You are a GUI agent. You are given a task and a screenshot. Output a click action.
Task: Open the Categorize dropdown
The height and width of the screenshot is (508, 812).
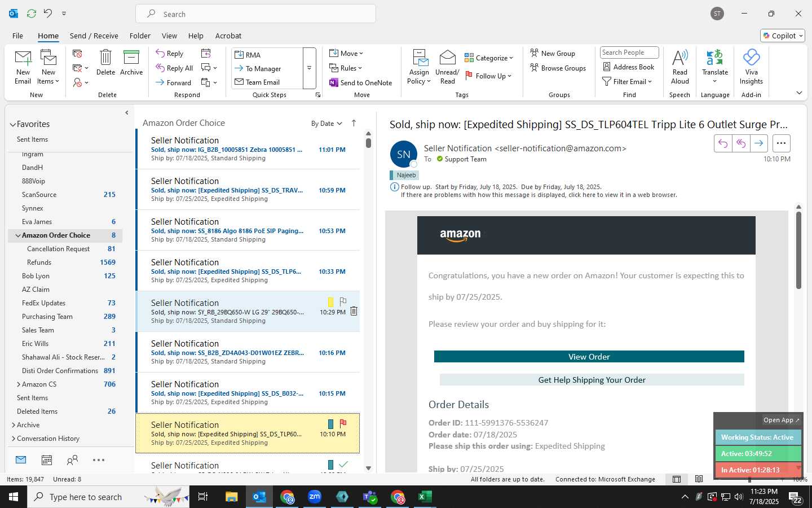point(489,58)
